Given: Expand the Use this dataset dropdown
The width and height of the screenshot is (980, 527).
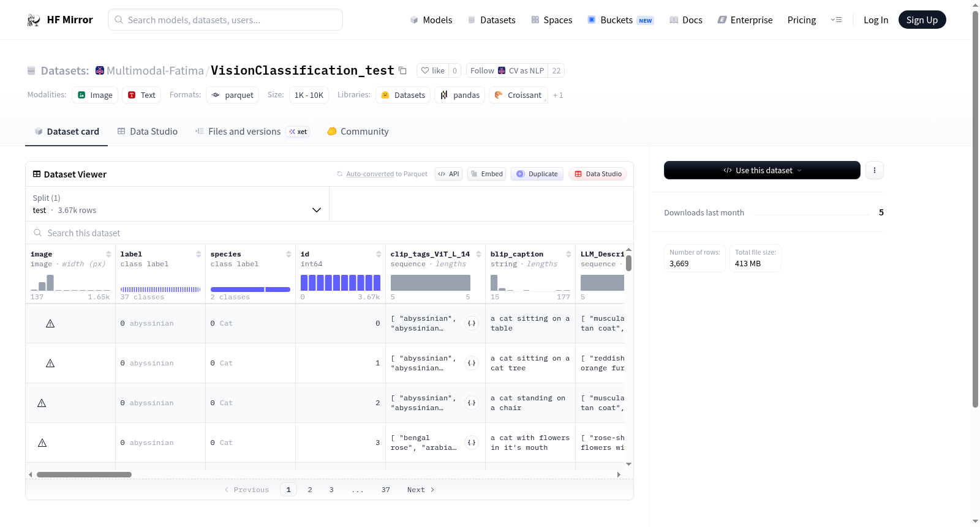Looking at the screenshot, I should 762,170.
